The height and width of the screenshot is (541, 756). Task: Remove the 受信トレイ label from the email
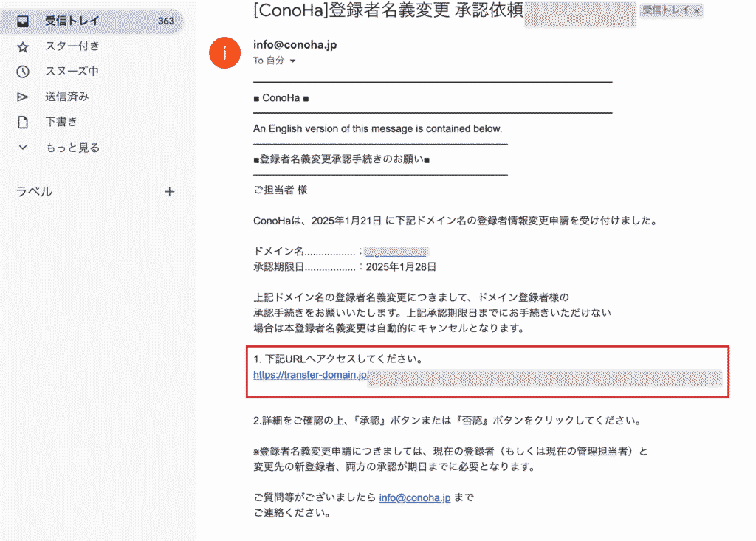point(697,10)
